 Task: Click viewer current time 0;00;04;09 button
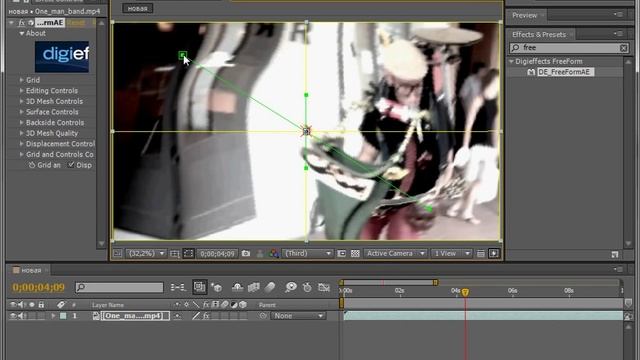pos(217,253)
